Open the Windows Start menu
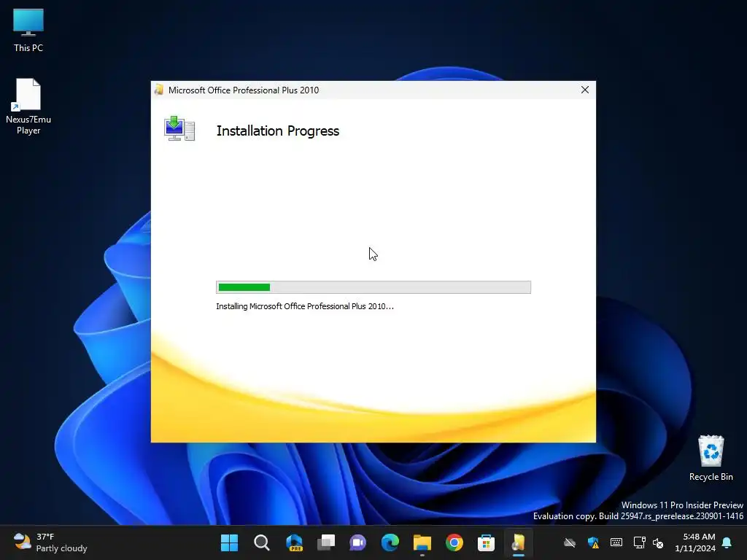Image resolution: width=747 pixels, height=560 pixels. click(229, 542)
